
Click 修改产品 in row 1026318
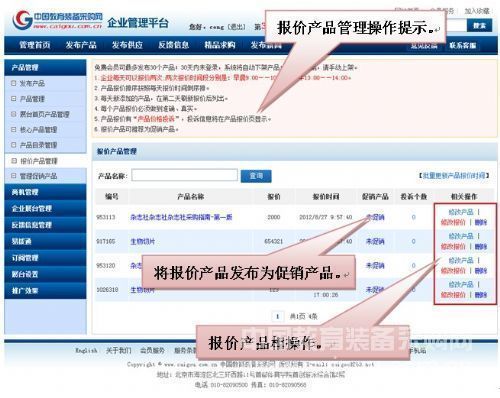click(x=461, y=284)
